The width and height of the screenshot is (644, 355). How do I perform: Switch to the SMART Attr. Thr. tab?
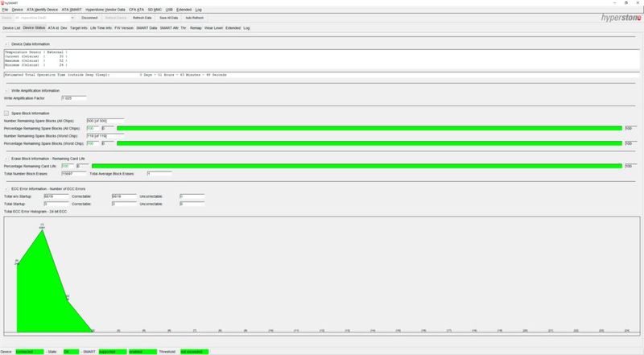tap(173, 28)
